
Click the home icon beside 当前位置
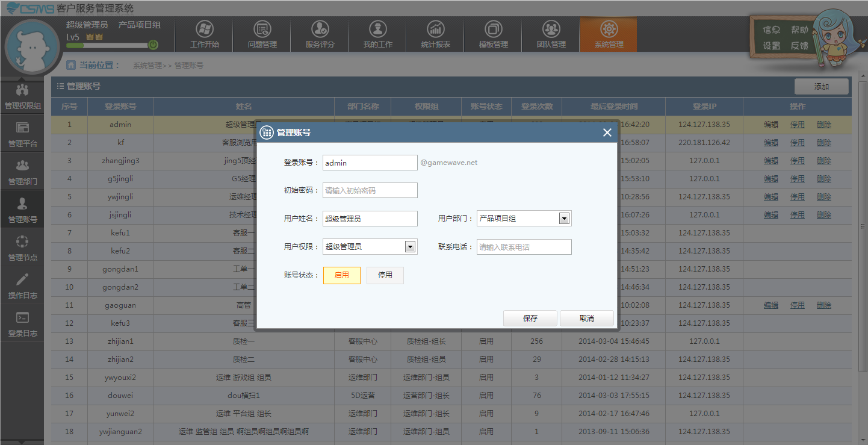tap(71, 65)
